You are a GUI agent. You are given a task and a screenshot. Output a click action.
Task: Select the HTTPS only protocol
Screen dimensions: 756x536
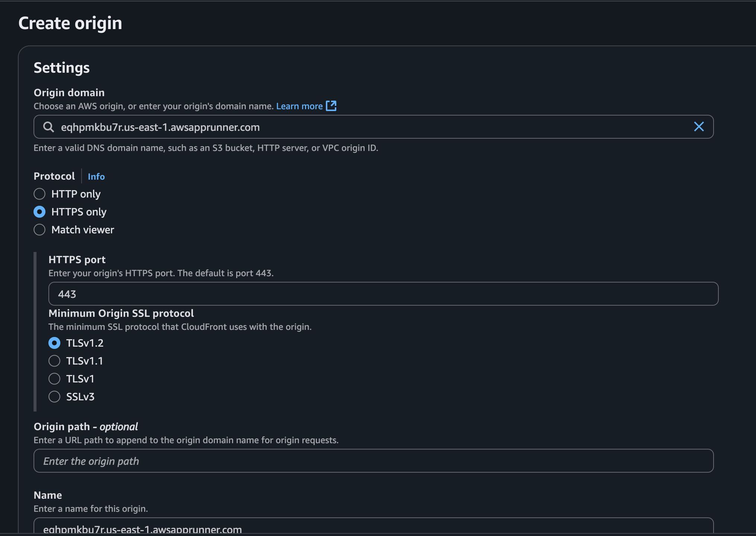point(39,212)
